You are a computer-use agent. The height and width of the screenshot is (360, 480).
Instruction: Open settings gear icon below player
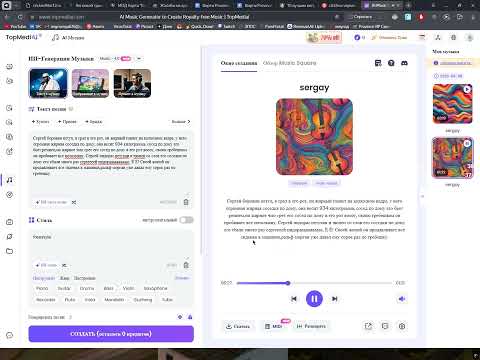(402, 326)
